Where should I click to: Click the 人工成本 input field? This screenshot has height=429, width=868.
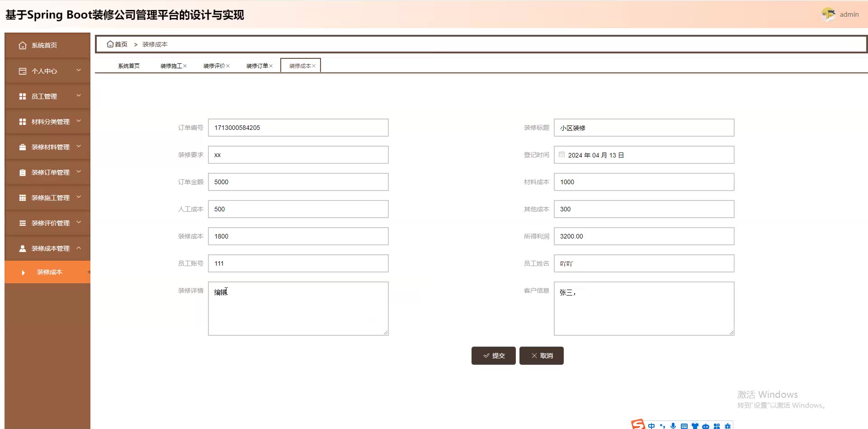(298, 209)
